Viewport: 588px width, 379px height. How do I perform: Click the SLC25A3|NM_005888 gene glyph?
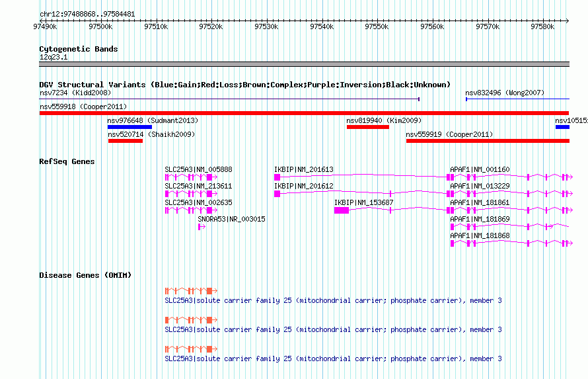191,177
